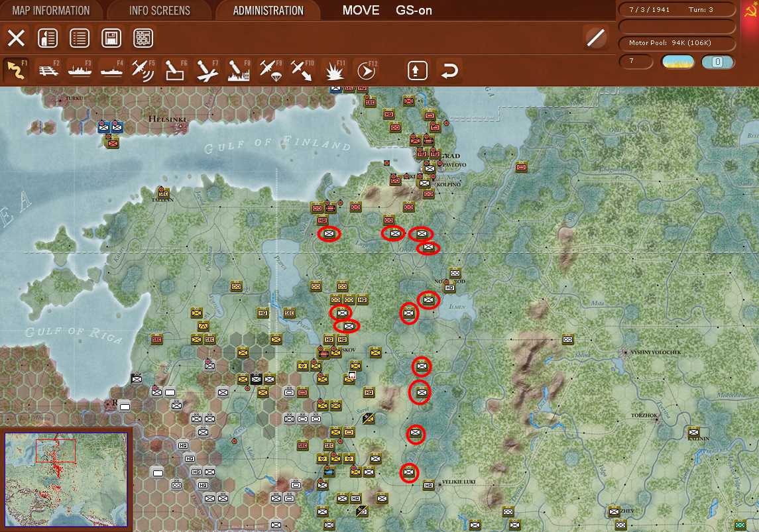Select the unit counter at Kalinin
Image resolution: width=759 pixels, height=532 pixels.
pyautogui.click(x=693, y=432)
